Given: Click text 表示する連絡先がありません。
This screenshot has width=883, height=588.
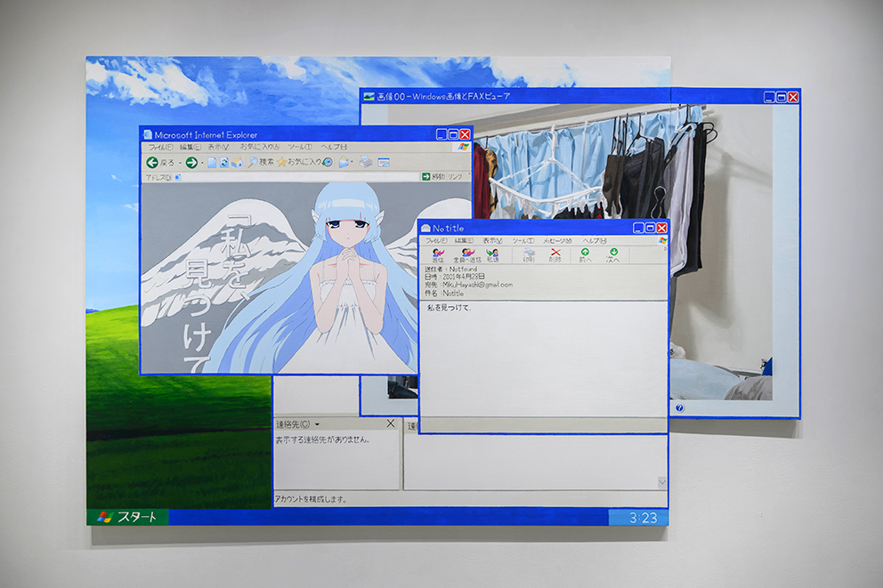Looking at the screenshot, I should [323, 440].
